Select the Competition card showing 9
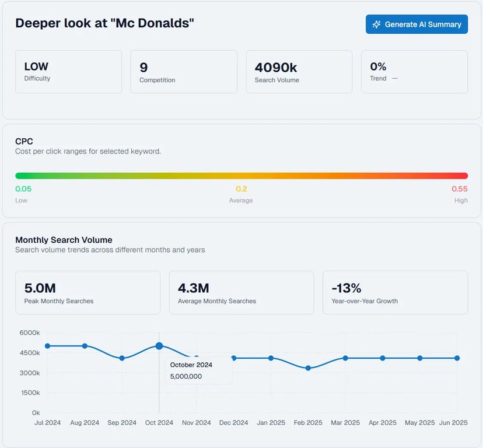 [x=184, y=72]
